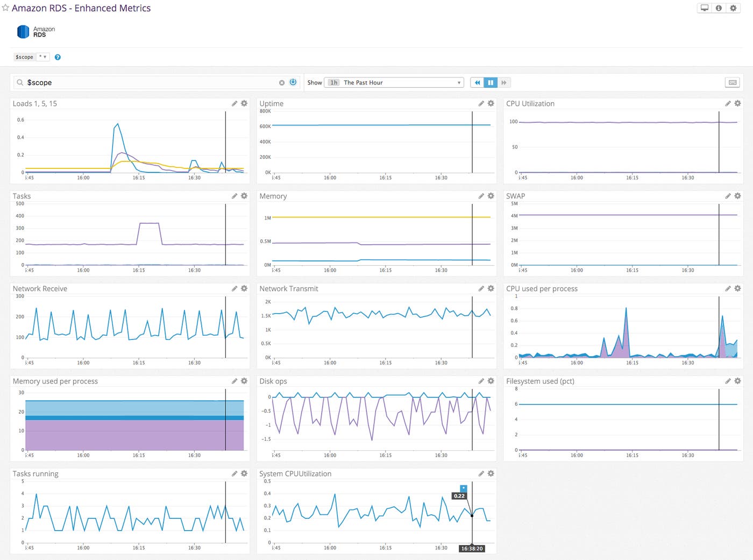Click the help question mark beside $scope
Viewport: 753px width, 560px height.
[x=58, y=57]
